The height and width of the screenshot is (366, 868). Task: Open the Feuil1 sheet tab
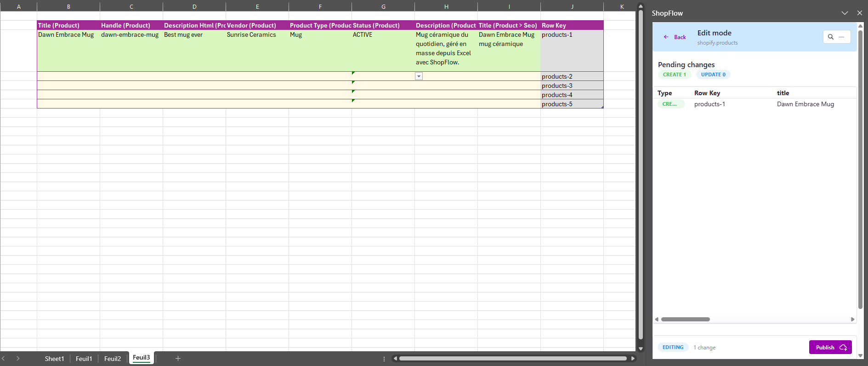point(84,359)
